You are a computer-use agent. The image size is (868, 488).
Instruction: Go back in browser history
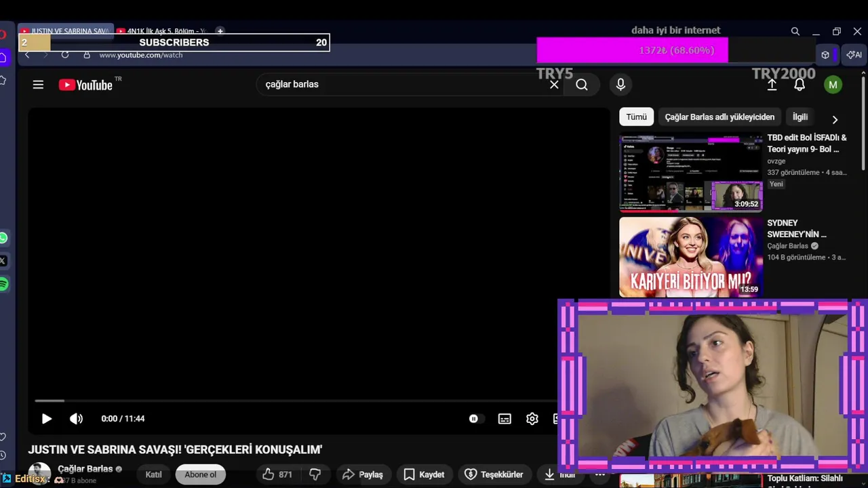(27, 55)
